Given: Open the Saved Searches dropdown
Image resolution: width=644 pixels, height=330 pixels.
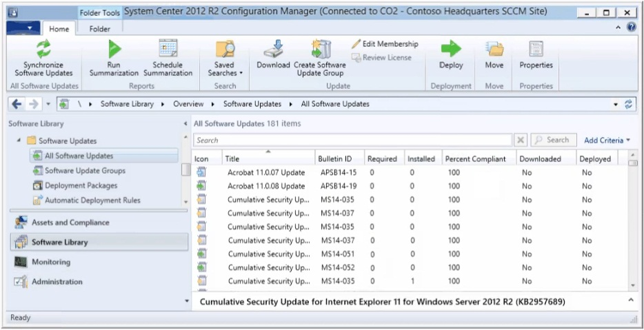Looking at the screenshot, I should point(225,59).
